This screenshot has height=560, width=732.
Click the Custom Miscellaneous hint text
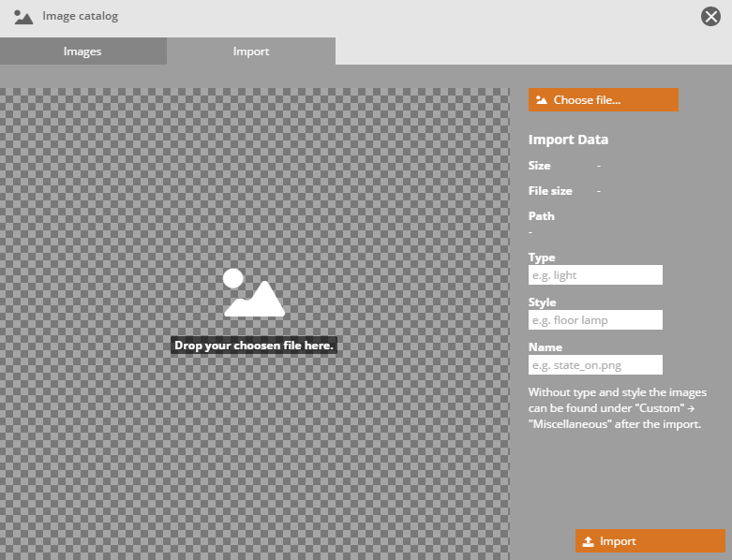click(617, 408)
